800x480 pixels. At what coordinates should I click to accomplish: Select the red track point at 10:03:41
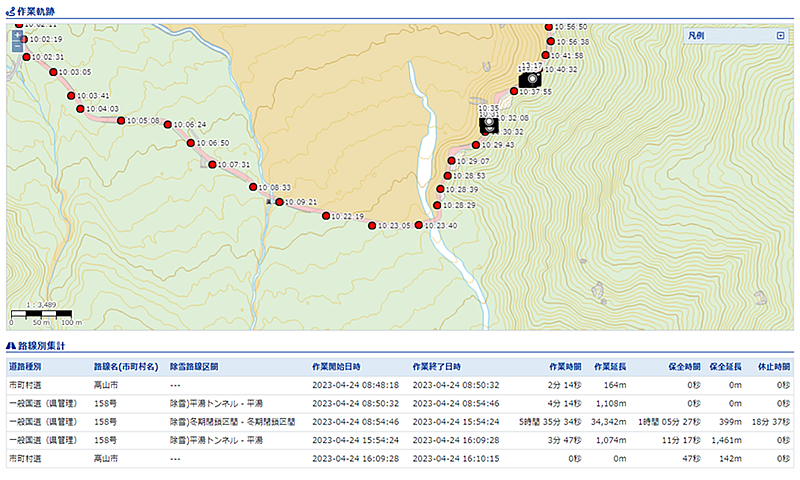coord(71,95)
